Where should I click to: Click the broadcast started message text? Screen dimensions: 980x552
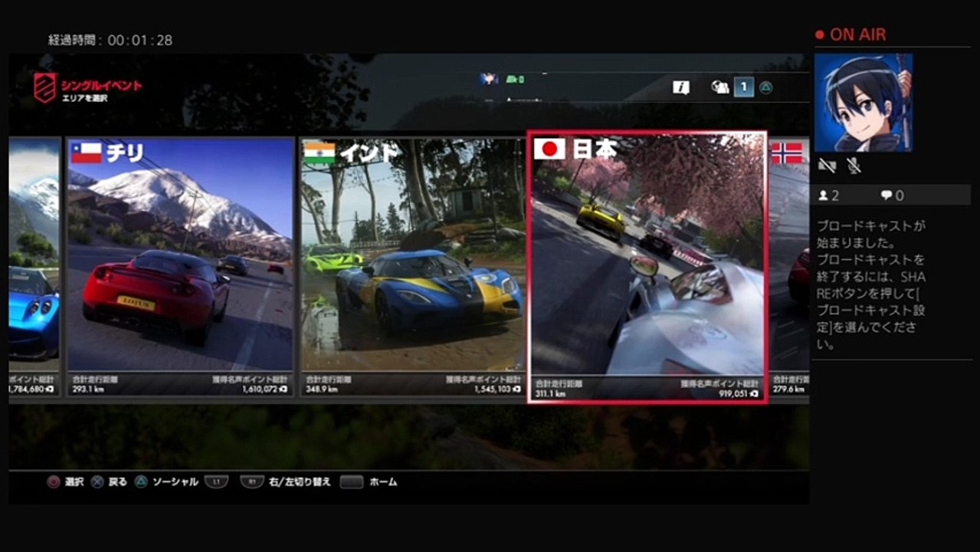(x=871, y=286)
